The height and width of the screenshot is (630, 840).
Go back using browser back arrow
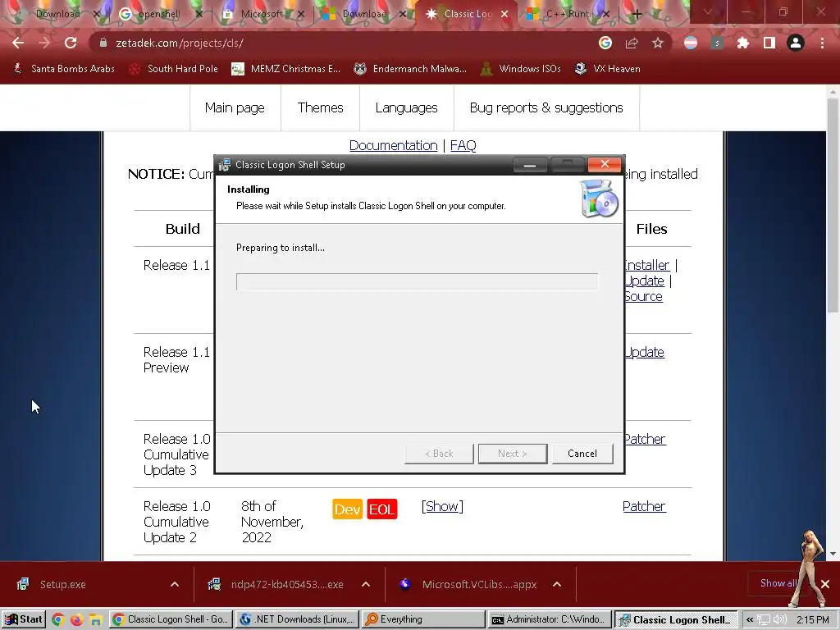pos(18,43)
